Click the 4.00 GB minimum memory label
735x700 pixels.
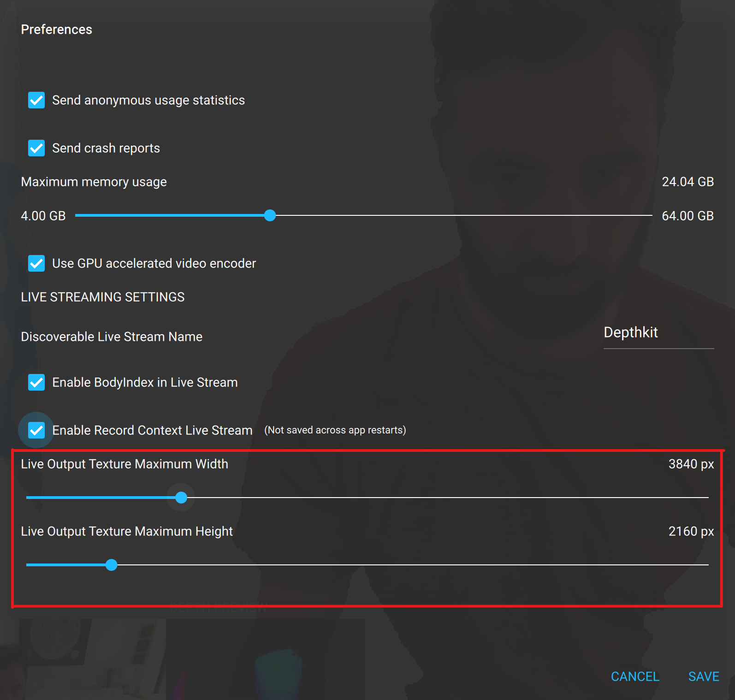tap(43, 215)
